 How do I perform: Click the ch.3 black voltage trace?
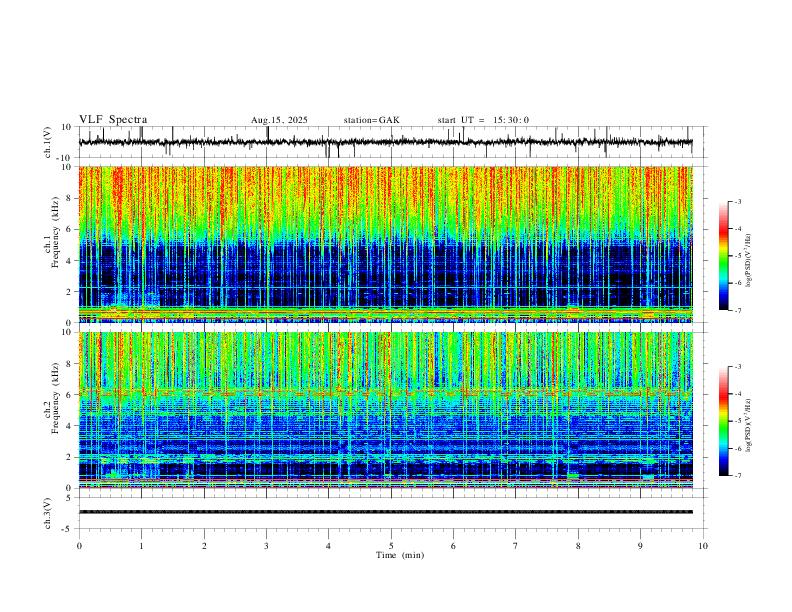[x=385, y=512]
